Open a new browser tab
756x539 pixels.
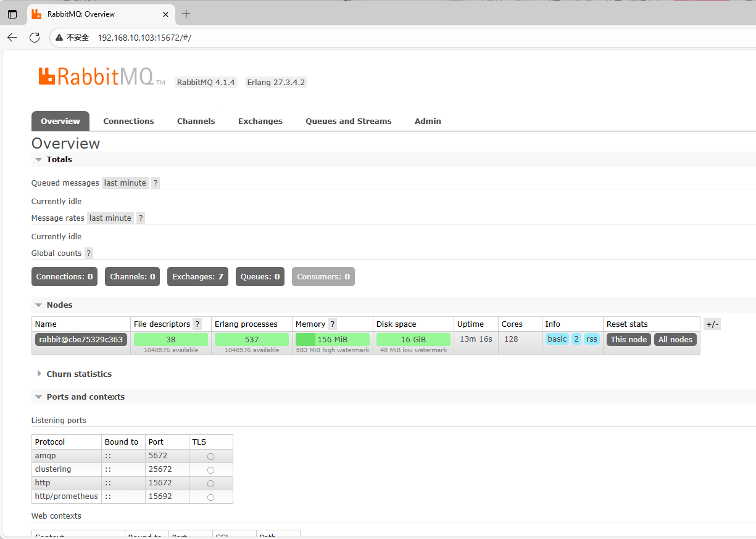click(x=186, y=14)
